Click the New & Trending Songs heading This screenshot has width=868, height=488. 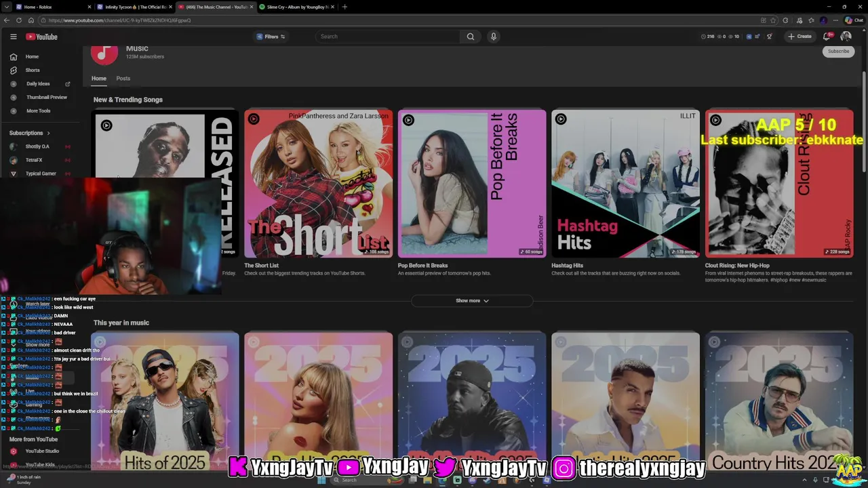pyautogui.click(x=128, y=100)
